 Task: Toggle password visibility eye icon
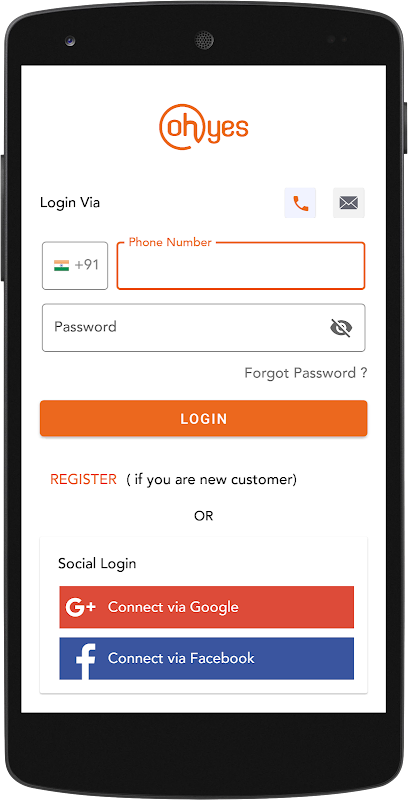coord(341,328)
